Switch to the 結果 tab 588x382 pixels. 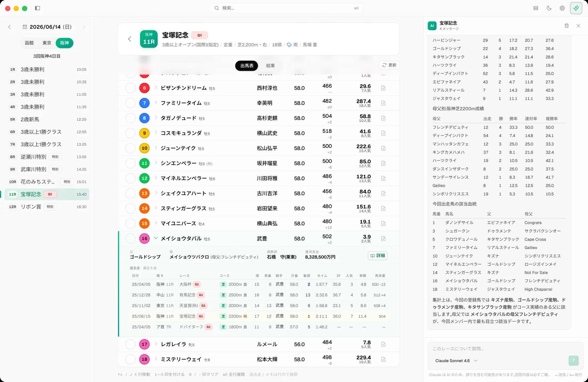(270, 66)
